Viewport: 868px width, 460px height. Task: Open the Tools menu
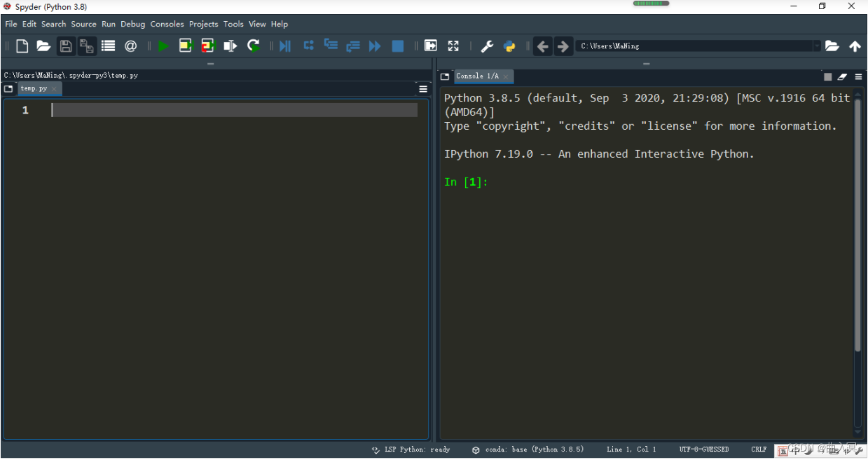click(234, 24)
